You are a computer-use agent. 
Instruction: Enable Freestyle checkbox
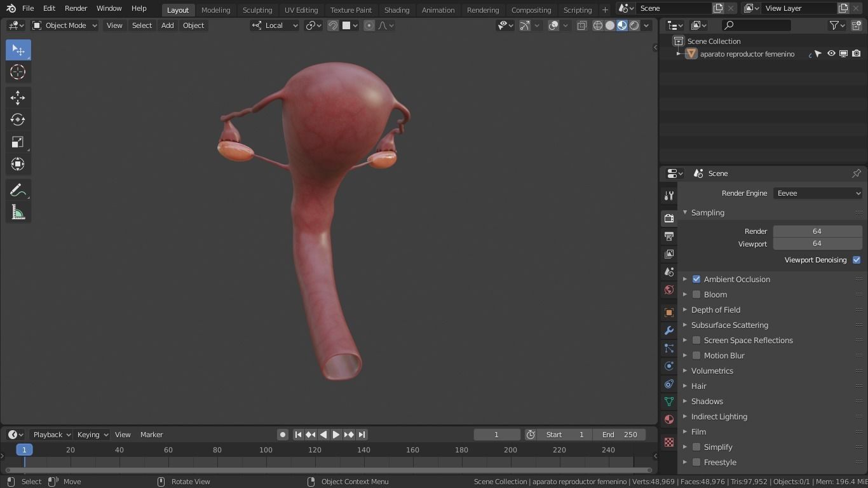(696, 462)
